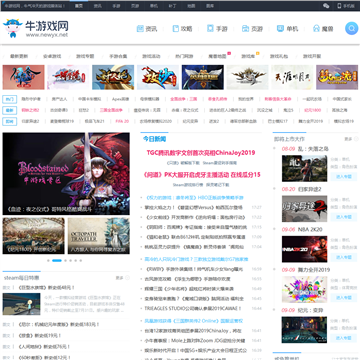
Task: Open the TGC腾讯数字文创 ChinaJoy2019 headline
Action: tap(201, 153)
